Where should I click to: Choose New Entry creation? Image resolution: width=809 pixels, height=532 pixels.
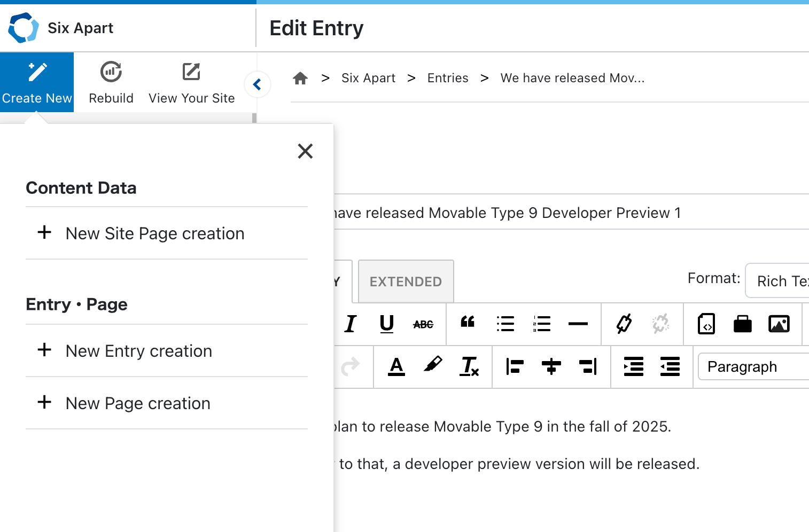point(138,351)
